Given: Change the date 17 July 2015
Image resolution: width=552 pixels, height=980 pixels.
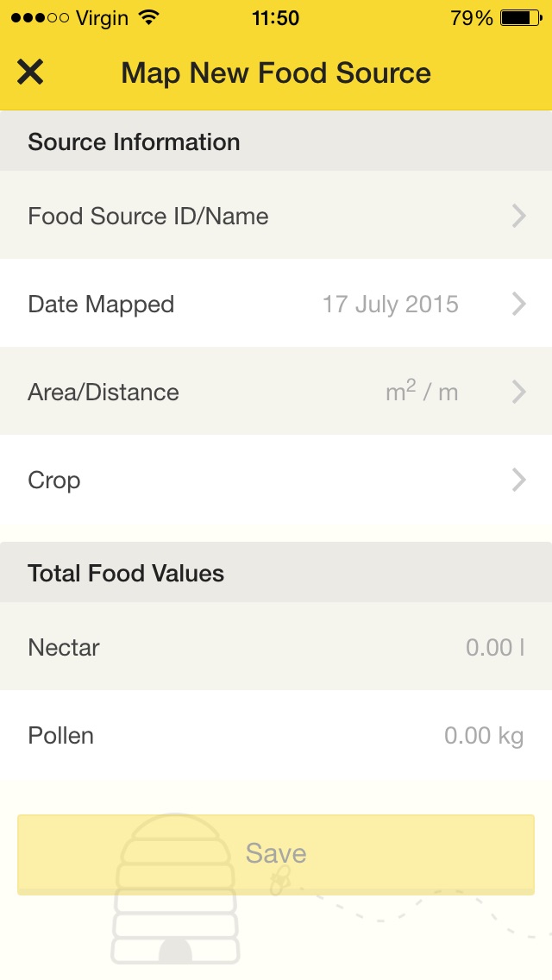Looking at the screenshot, I should click(390, 305).
